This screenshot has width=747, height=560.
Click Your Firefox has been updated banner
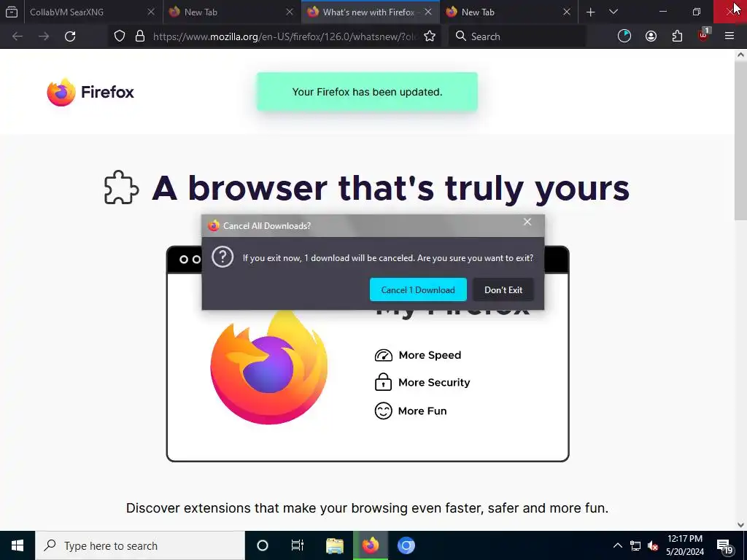pyautogui.click(x=368, y=92)
